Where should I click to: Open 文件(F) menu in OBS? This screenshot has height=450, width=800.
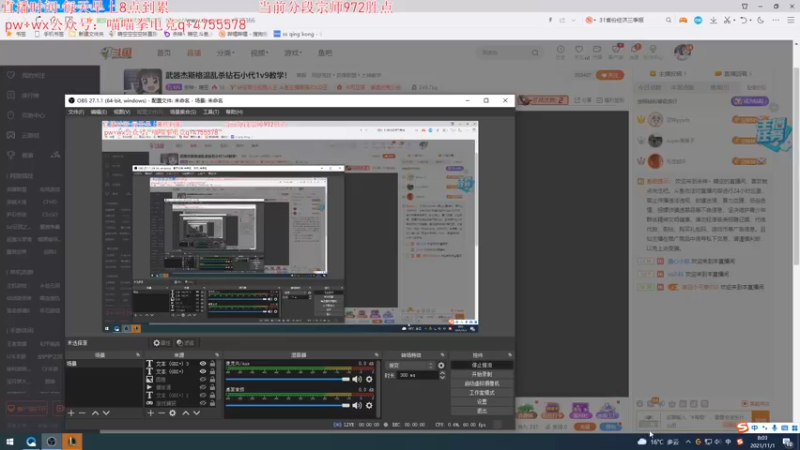tap(76, 112)
